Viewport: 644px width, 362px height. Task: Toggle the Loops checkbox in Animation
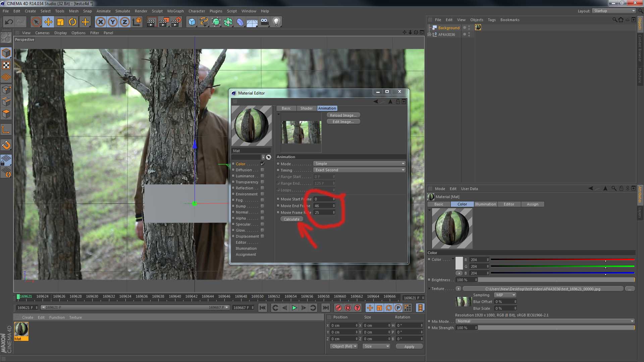pos(278,190)
